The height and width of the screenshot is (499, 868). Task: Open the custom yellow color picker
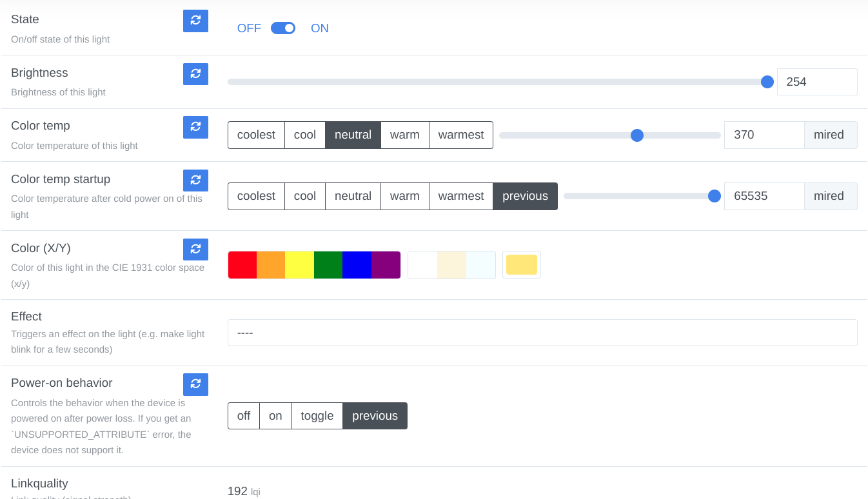point(522,265)
